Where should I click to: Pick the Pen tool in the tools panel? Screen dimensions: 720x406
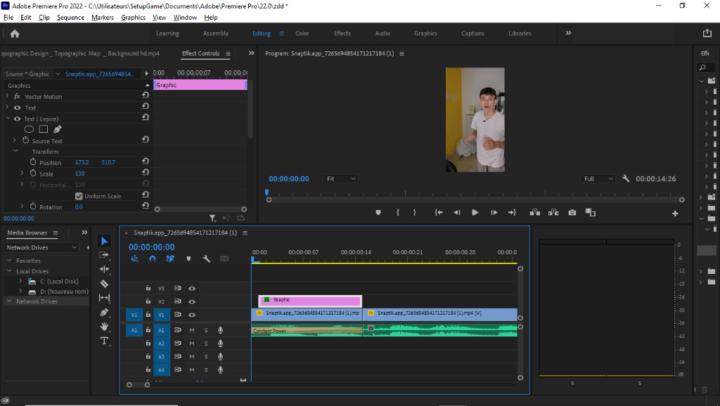[105, 312]
